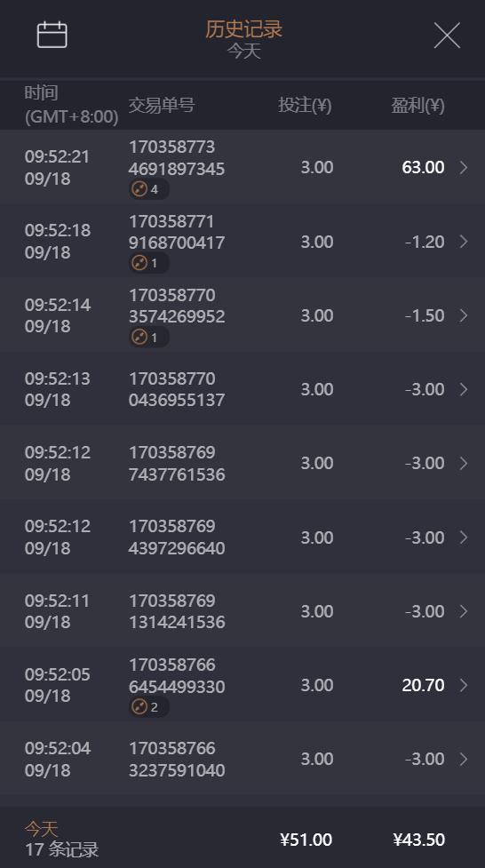
Task: Open the chevron for the 20.70 profit record
Action: point(464,685)
